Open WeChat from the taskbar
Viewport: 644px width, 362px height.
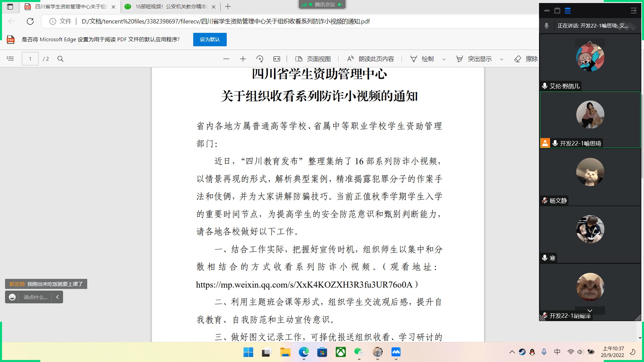tap(359, 352)
